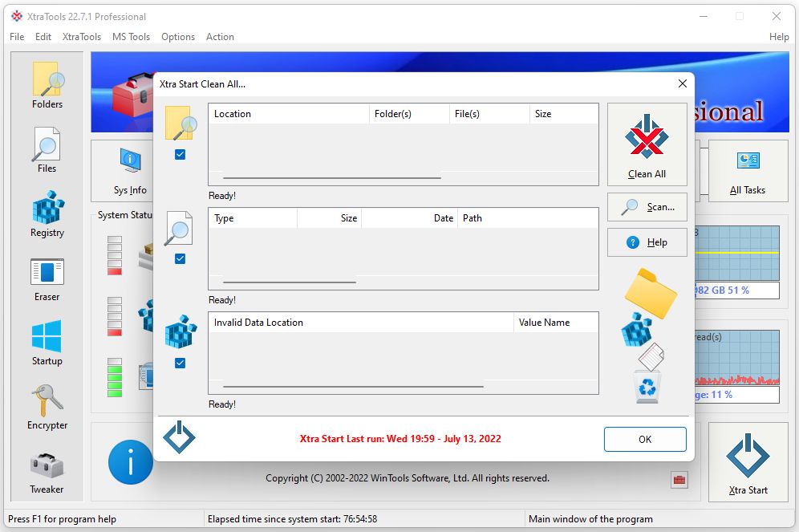Viewport: 799px width, 532px height.
Task: Open the Encrypter tool
Action: [47, 407]
